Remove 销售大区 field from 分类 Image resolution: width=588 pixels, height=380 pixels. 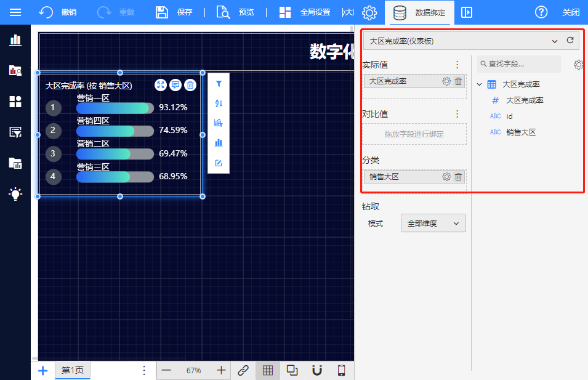coord(459,177)
